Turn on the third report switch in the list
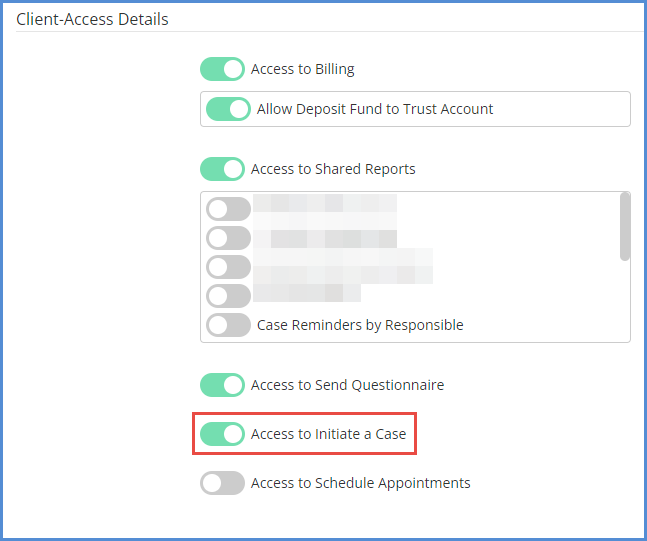The width and height of the screenshot is (647, 541). (228, 267)
